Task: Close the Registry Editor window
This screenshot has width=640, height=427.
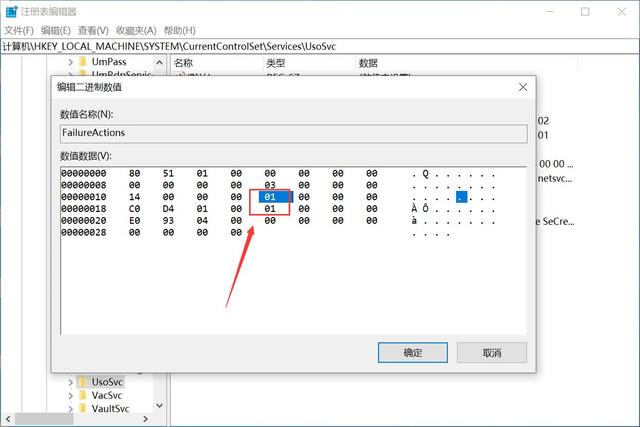Action: click(621, 12)
